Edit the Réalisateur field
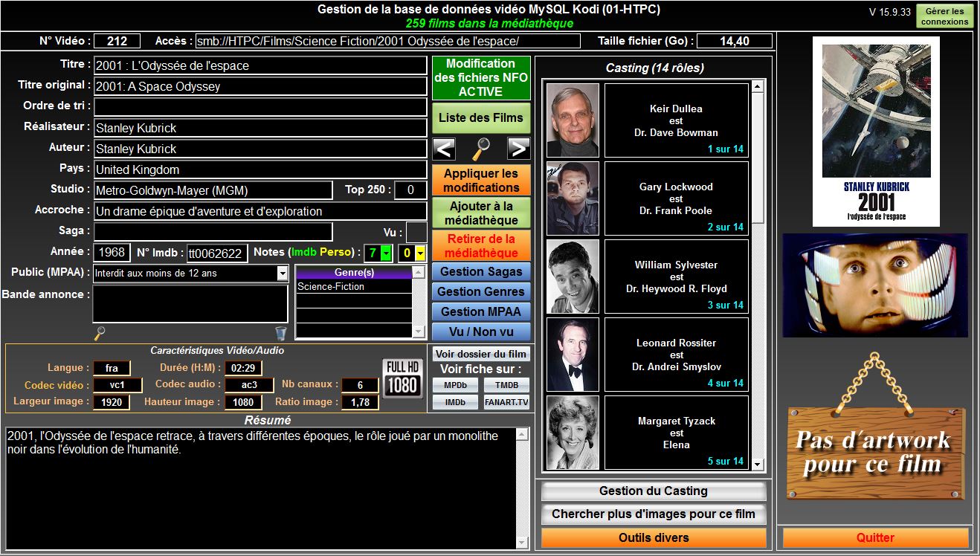 tap(260, 128)
